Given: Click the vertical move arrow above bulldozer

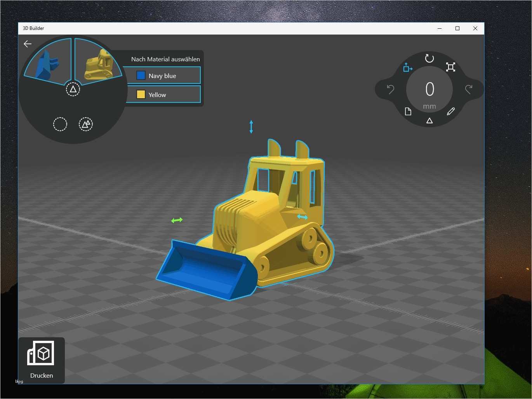Looking at the screenshot, I should click(251, 127).
